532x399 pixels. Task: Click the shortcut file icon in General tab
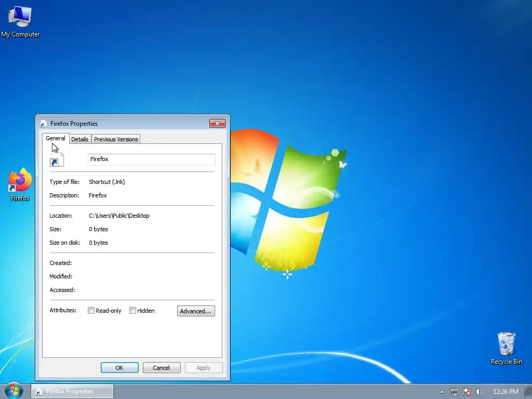(x=57, y=159)
